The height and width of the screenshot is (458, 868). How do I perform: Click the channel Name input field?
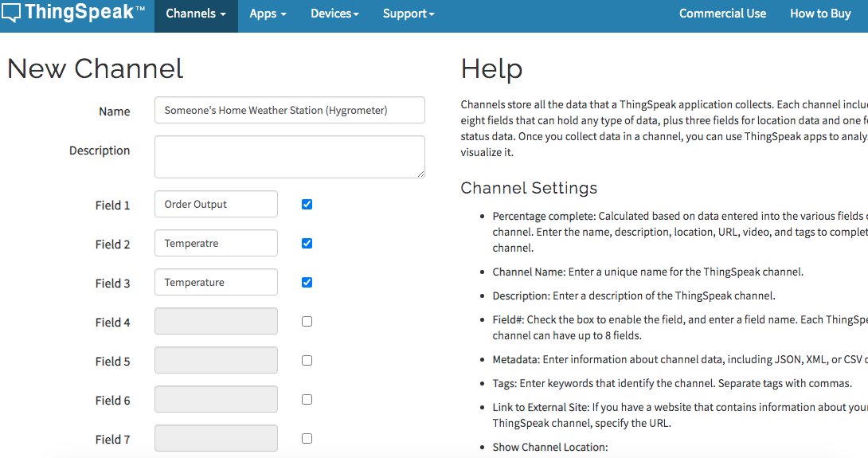click(x=290, y=111)
